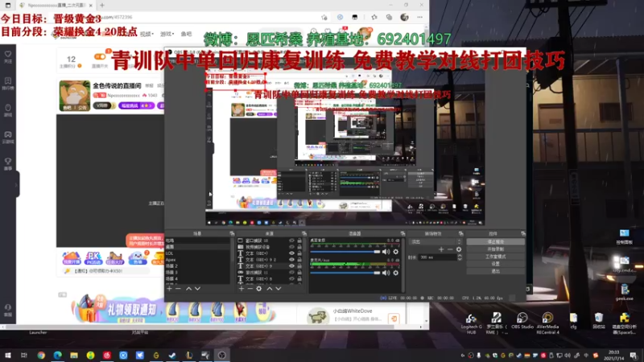Expand the 视频 nav dropdown

[x=146, y=34]
